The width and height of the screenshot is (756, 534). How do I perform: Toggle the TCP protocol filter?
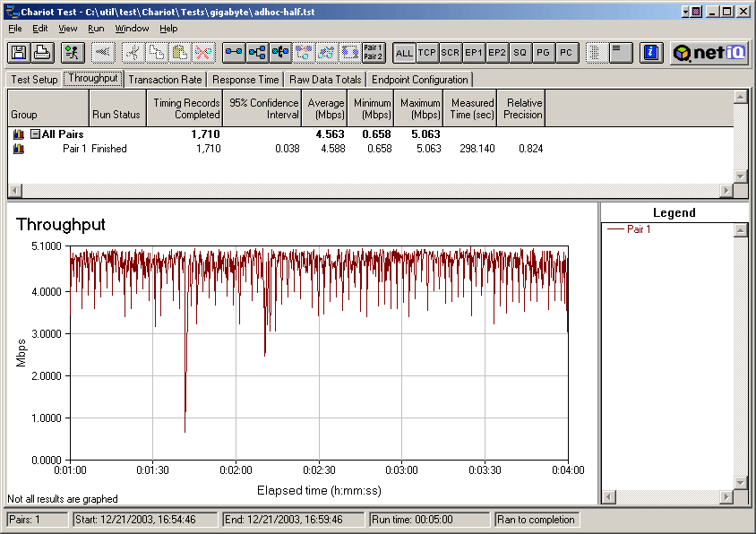(x=427, y=53)
